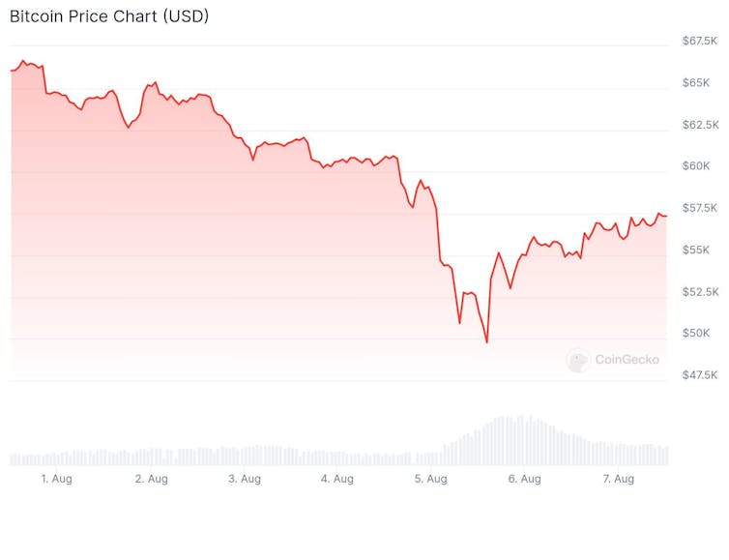This screenshot has width=729, height=560.
Task: Select the 1. Aug date label
Action: [x=56, y=479]
